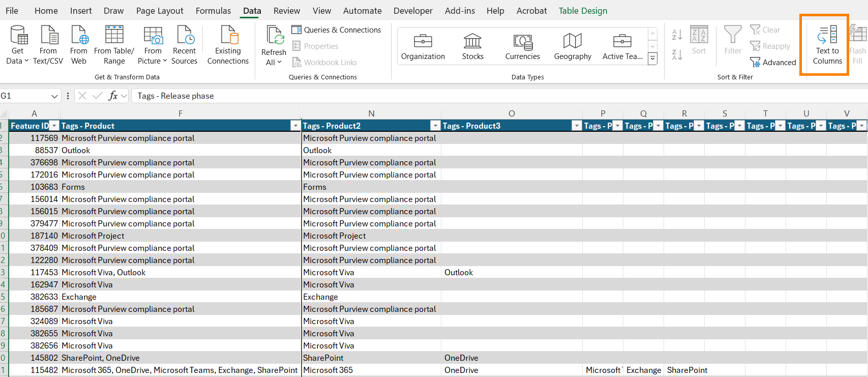This screenshot has height=377, width=868.
Task: Open the Name Box dropdown arrow
Action: click(x=54, y=96)
